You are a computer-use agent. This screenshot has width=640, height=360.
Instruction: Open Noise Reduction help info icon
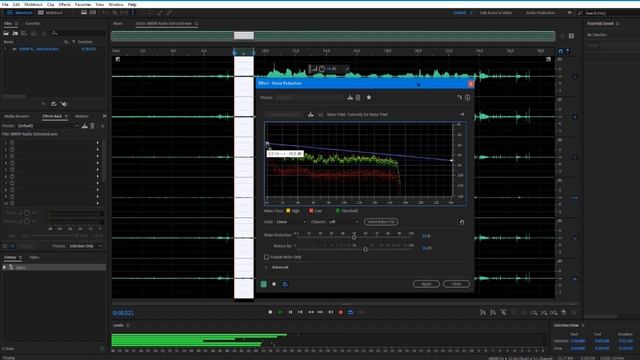[x=468, y=98]
